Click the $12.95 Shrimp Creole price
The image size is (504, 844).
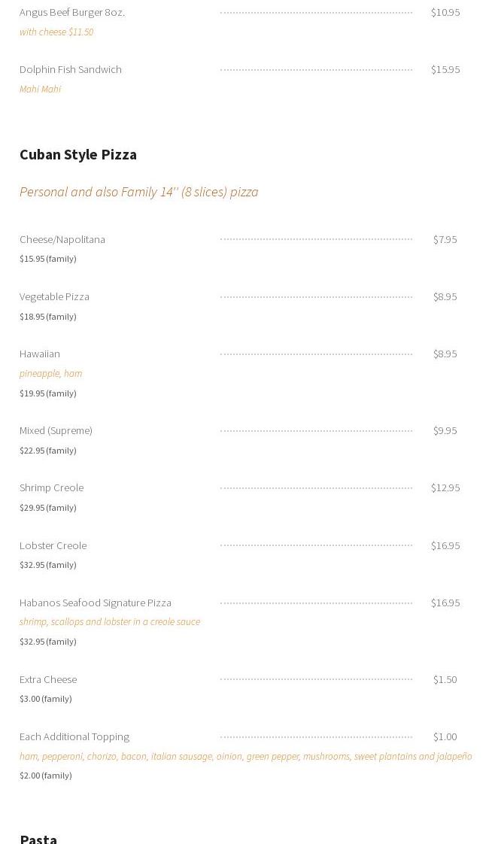click(x=445, y=487)
